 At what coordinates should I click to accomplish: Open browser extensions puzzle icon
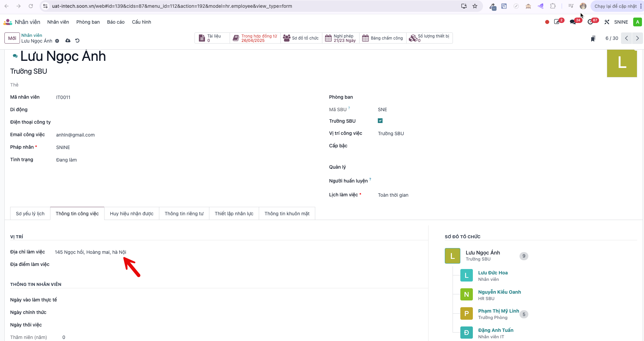point(553,6)
